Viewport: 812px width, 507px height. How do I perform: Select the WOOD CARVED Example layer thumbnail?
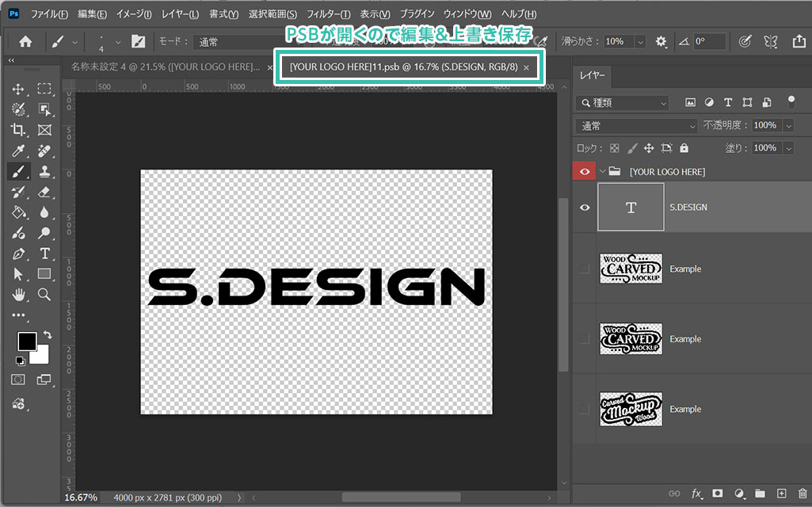click(x=631, y=269)
